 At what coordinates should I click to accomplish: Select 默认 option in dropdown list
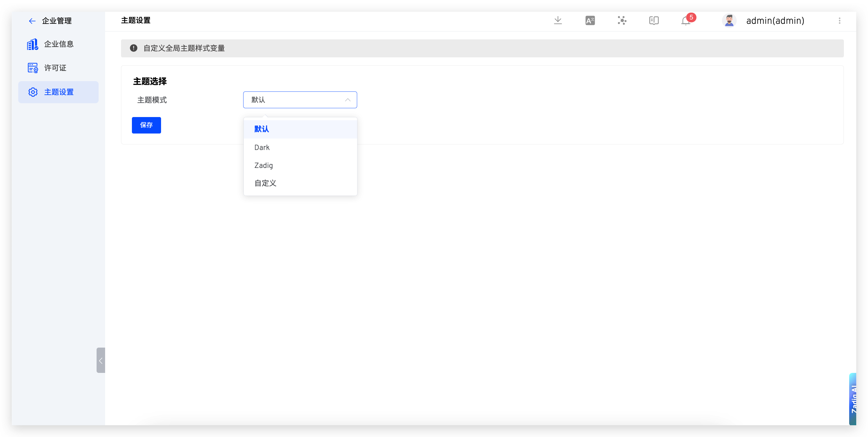click(x=261, y=129)
